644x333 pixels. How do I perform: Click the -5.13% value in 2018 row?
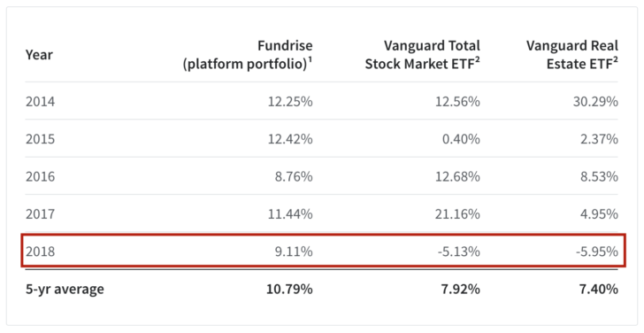[459, 252]
